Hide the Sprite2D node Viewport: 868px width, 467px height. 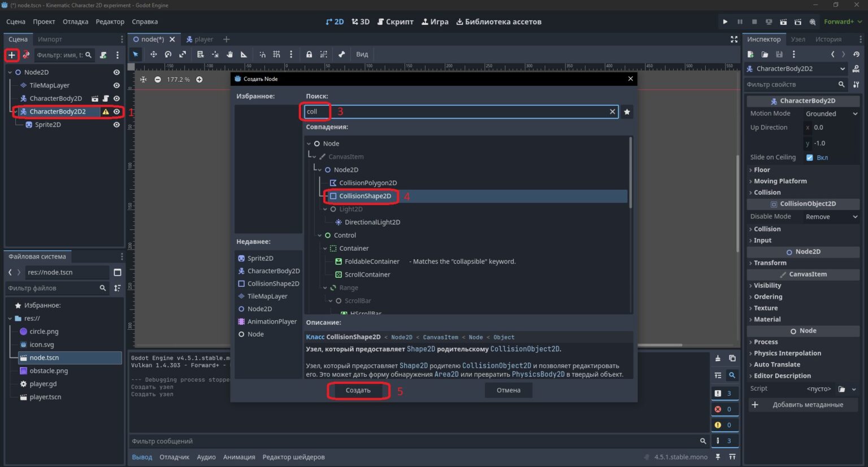tap(116, 125)
